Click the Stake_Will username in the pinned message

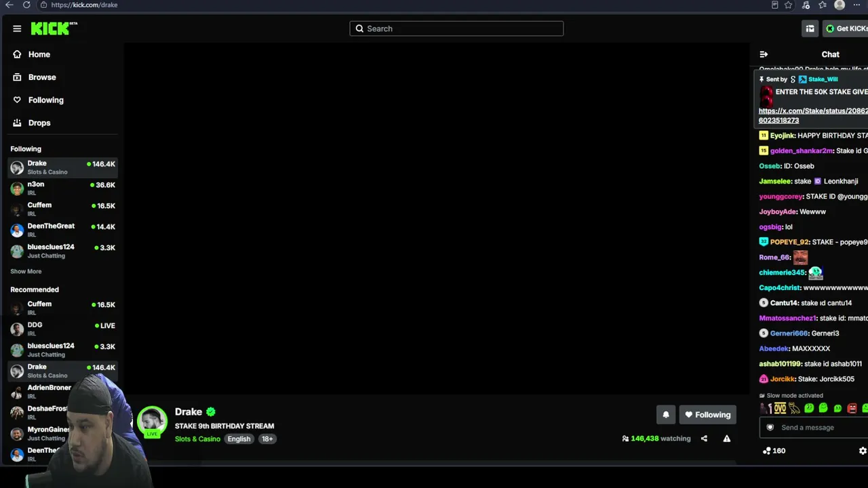[823, 79]
